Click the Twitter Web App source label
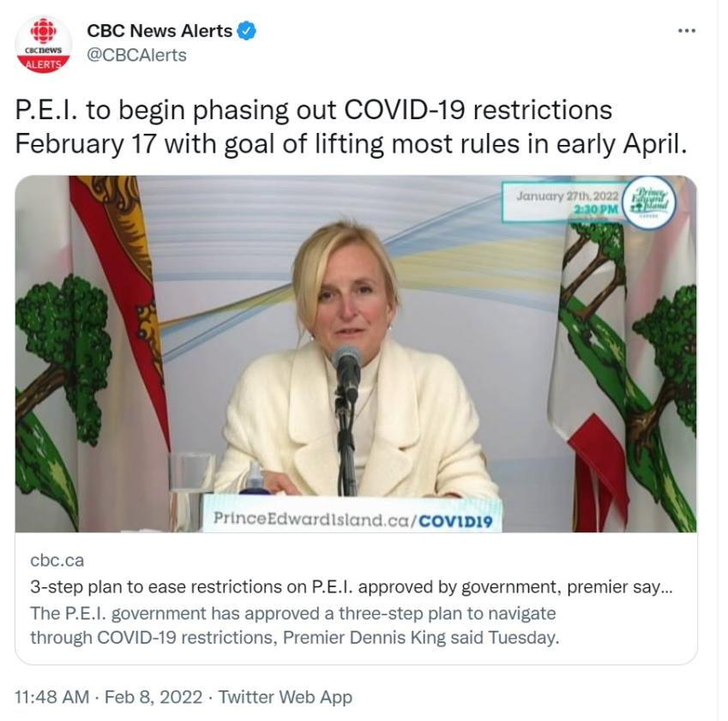 coord(286,697)
